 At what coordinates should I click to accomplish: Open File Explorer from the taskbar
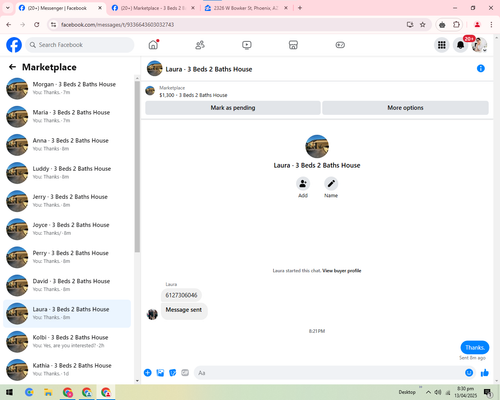click(x=48, y=392)
